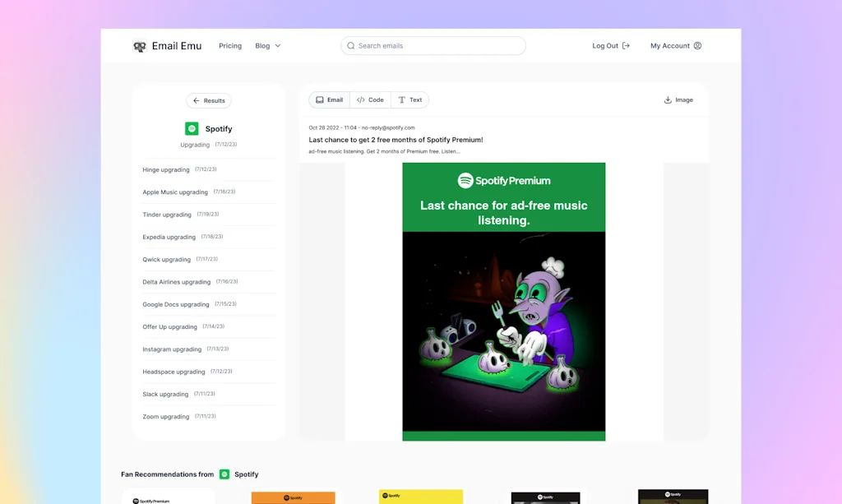
Task: Select Delta Airlines upgrading entry
Action: 177,282
